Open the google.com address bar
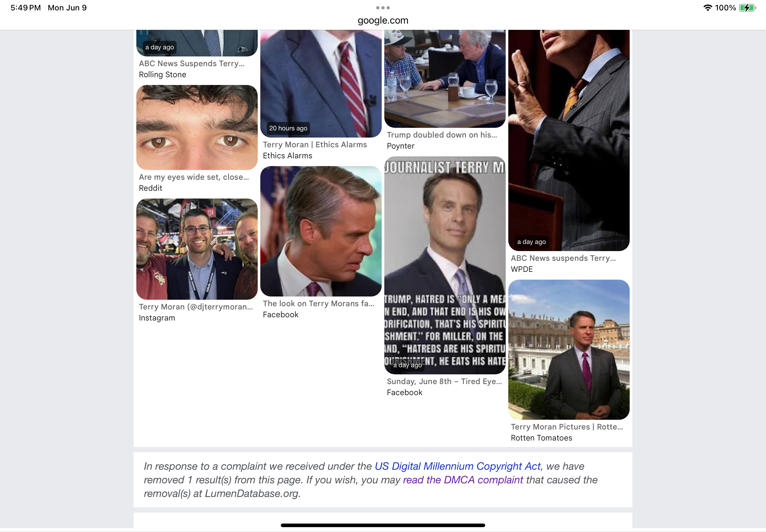 coord(383,20)
